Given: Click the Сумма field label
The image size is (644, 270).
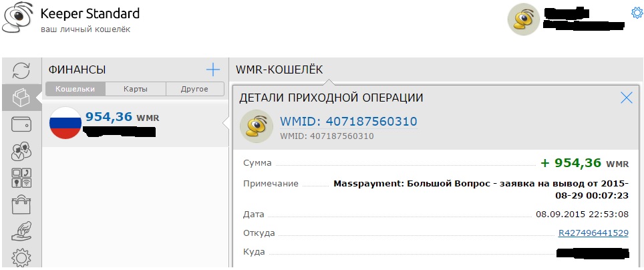Looking at the screenshot, I should point(257,163).
